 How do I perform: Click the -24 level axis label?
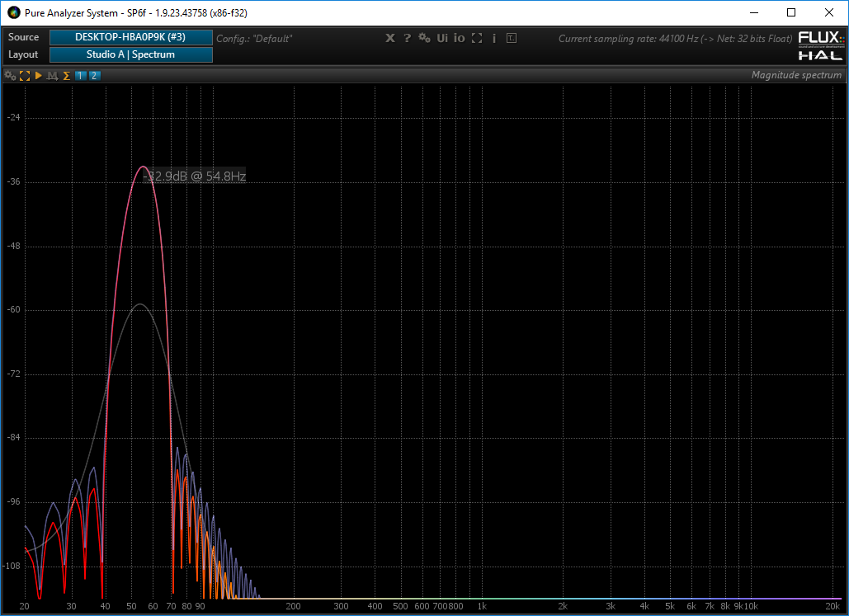click(x=13, y=117)
